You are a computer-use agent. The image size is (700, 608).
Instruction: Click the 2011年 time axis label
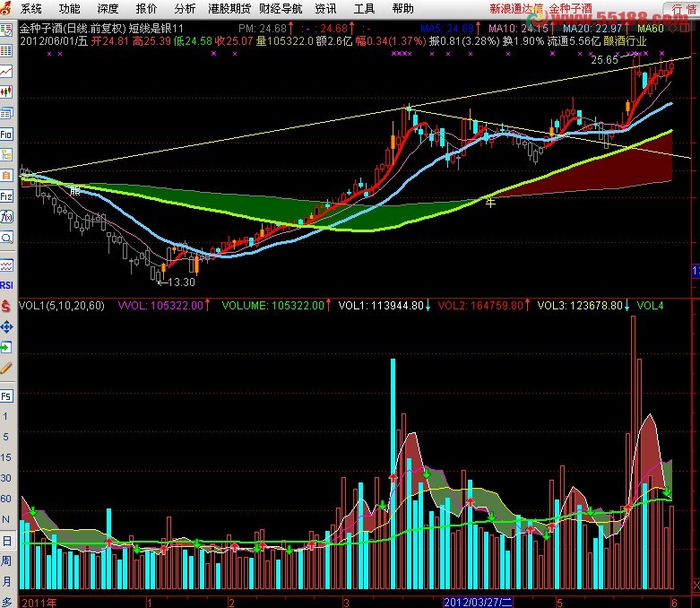(x=39, y=603)
